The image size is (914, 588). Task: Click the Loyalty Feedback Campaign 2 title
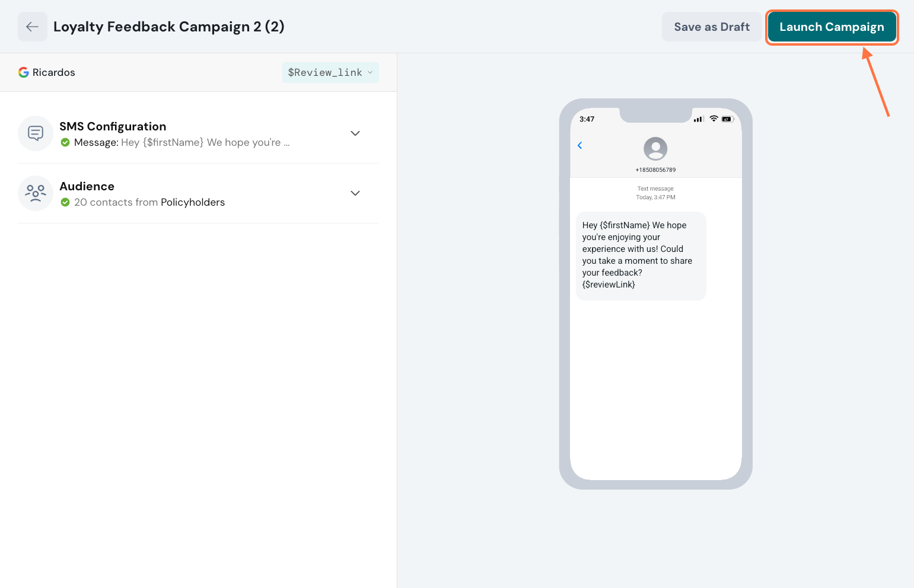coord(168,26)
